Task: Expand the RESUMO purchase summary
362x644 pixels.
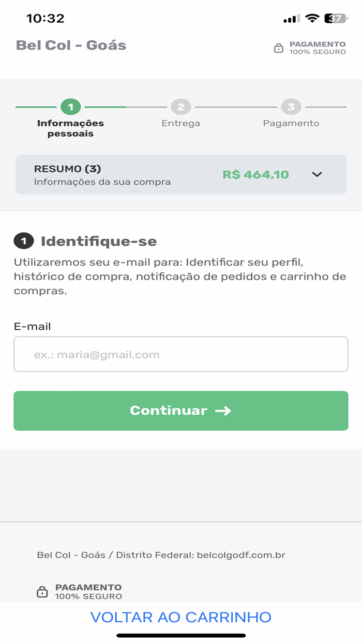Action: [181, 175]
